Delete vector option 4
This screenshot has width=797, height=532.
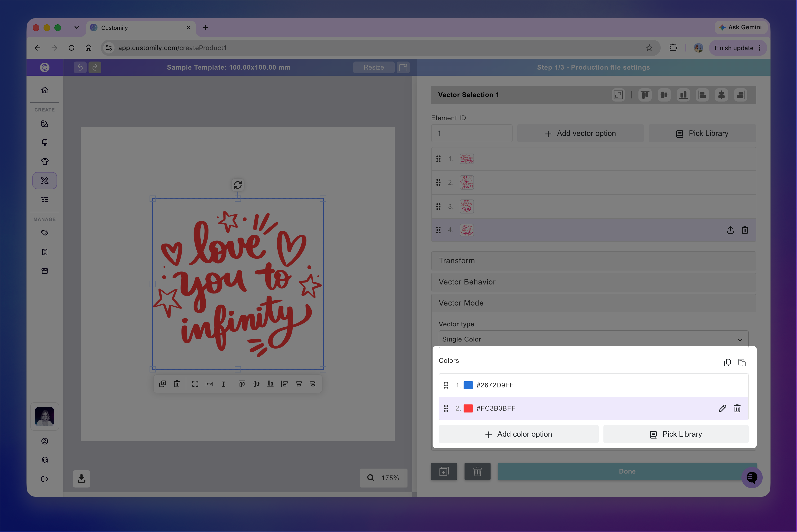(x=745, y=230)
